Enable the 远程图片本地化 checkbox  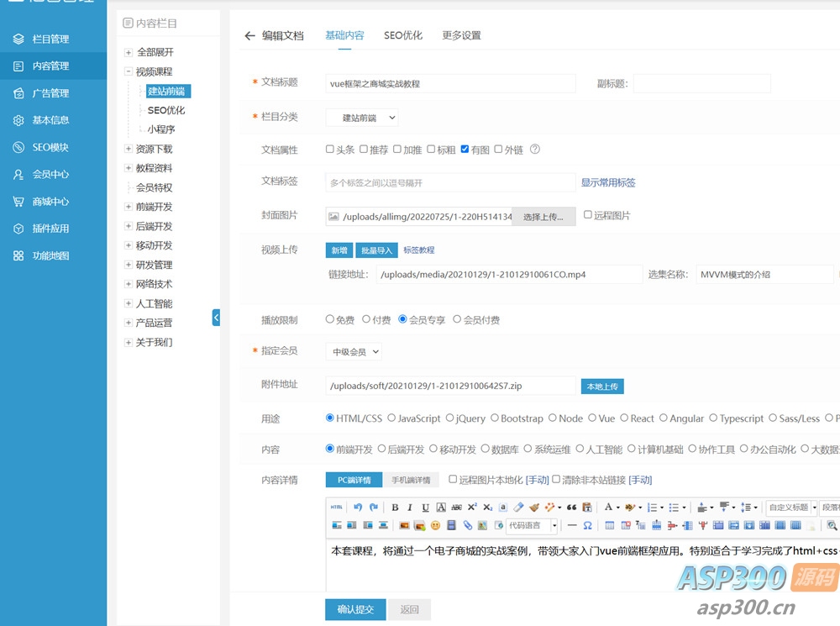[453, 479]
